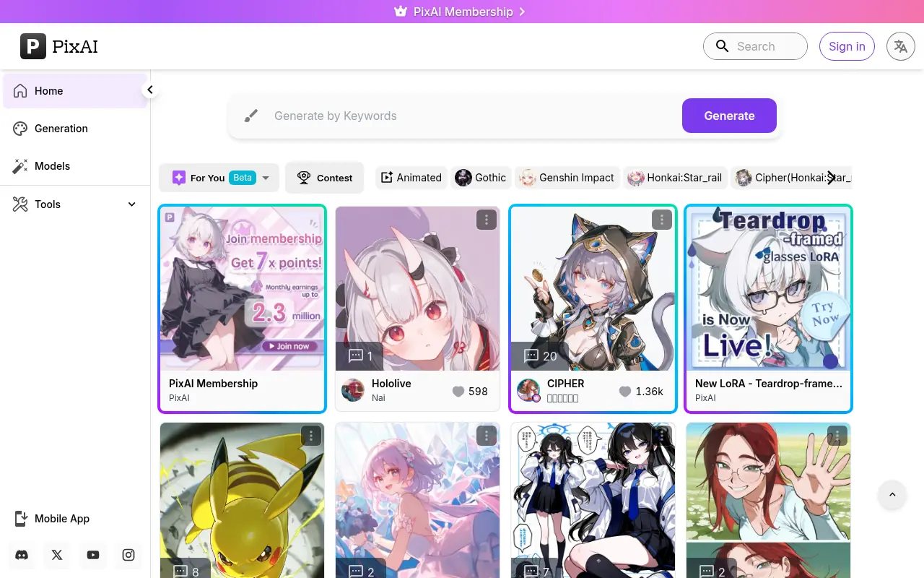Select the Models section in the sidebar
Viewport: 924px width, 578px height.
point(19,166)
